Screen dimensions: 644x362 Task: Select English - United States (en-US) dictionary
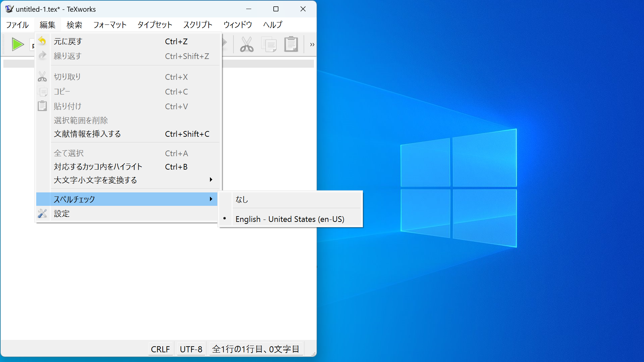pyautogui.click(x=290, y=219)
